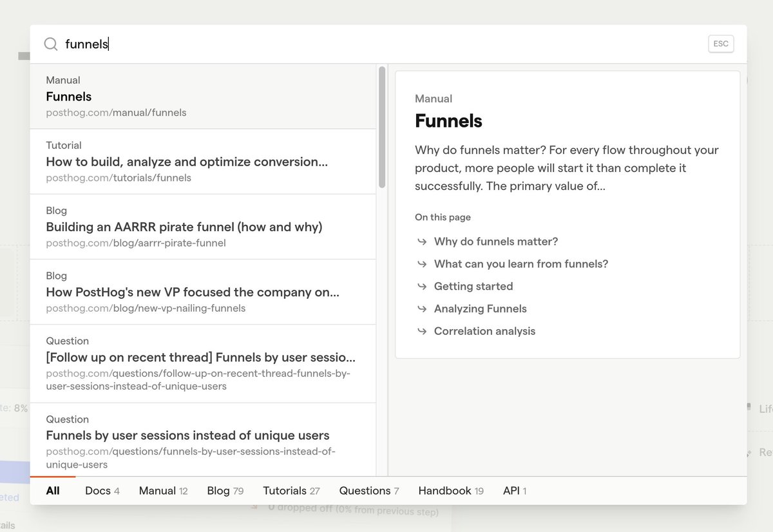Screen dimensions: 773x532
Task: Click the results list scrollbar thumb
Action: pos(382,127)
